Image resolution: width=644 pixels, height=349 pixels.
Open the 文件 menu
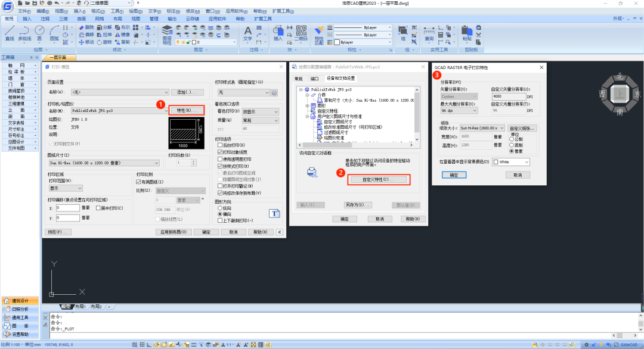pos(23,11)
